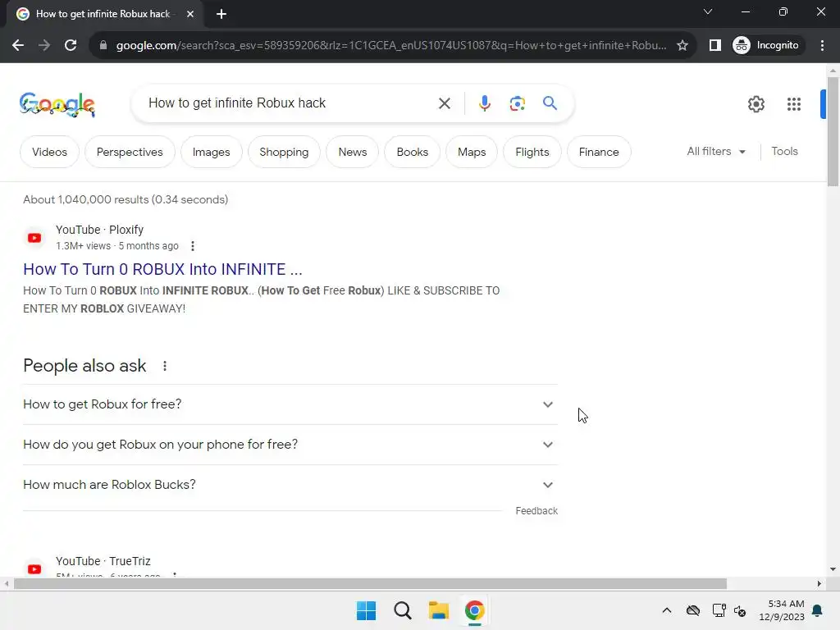Switch to the Shopping filter
Image resolution: width=840 pixels, height=630 pixels.
[x=284, y=152]
